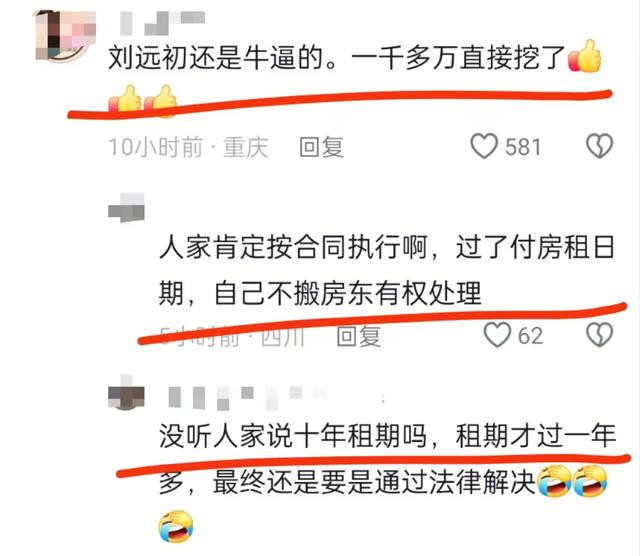
Task: Click 回复 under the 重庆 comment
Action: tap(321, 147)
